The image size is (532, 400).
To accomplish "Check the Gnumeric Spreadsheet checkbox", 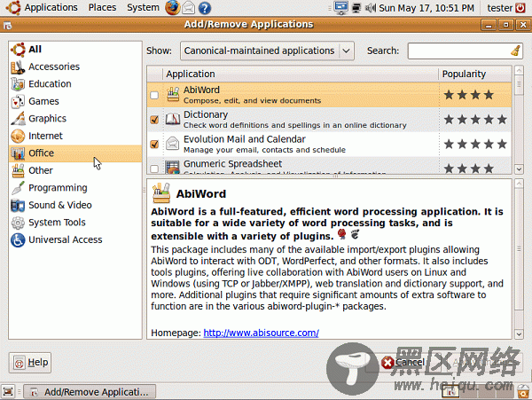I will 154,169.
